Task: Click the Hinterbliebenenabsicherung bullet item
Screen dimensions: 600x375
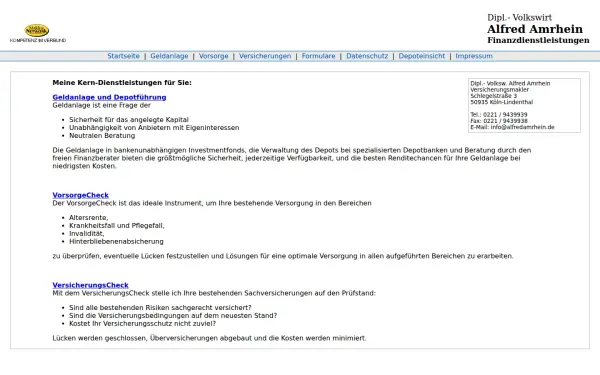Action: click(x=116, y=242)
